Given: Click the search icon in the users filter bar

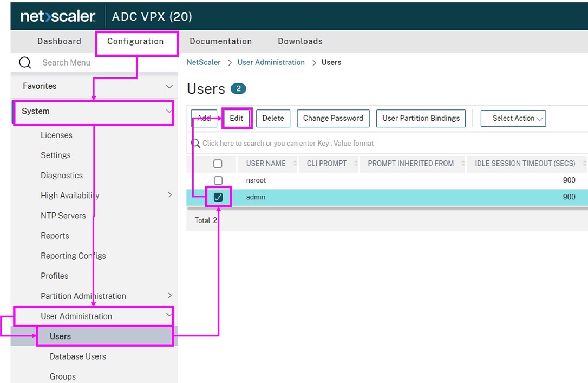Looking at the screenshot, I should (195, 144).
